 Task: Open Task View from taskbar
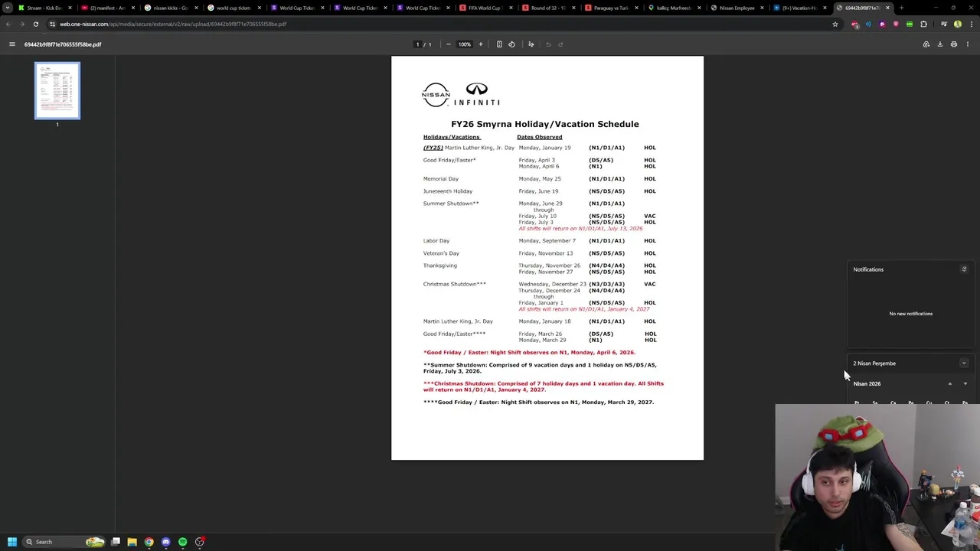pyautogui.click(x=116, y=542)
